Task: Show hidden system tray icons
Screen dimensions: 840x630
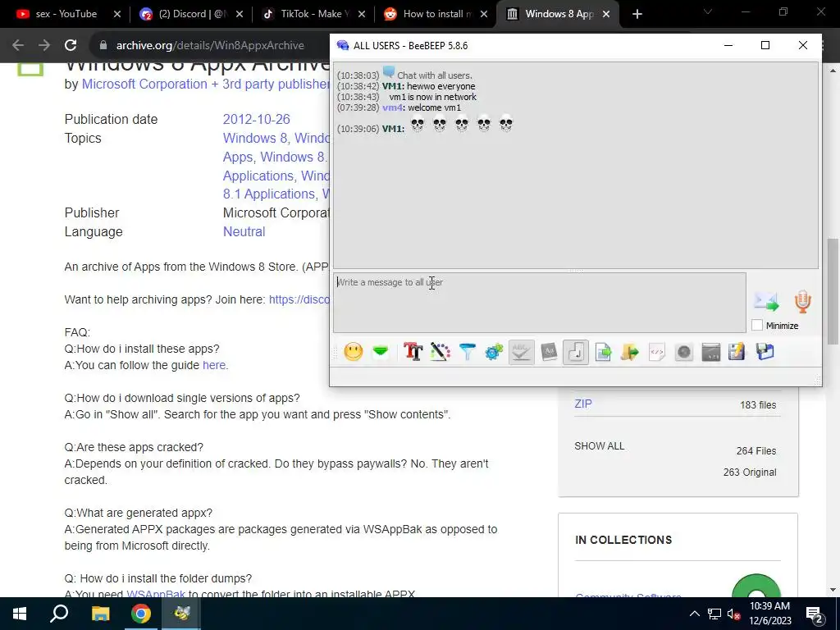Action: (694, 614)
